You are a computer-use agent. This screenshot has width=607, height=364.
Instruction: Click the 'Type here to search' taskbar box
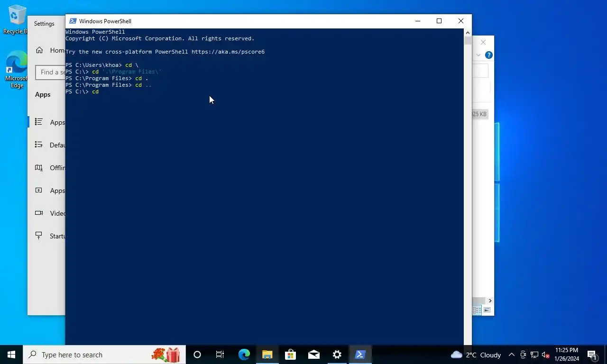[x=104, y=355]
